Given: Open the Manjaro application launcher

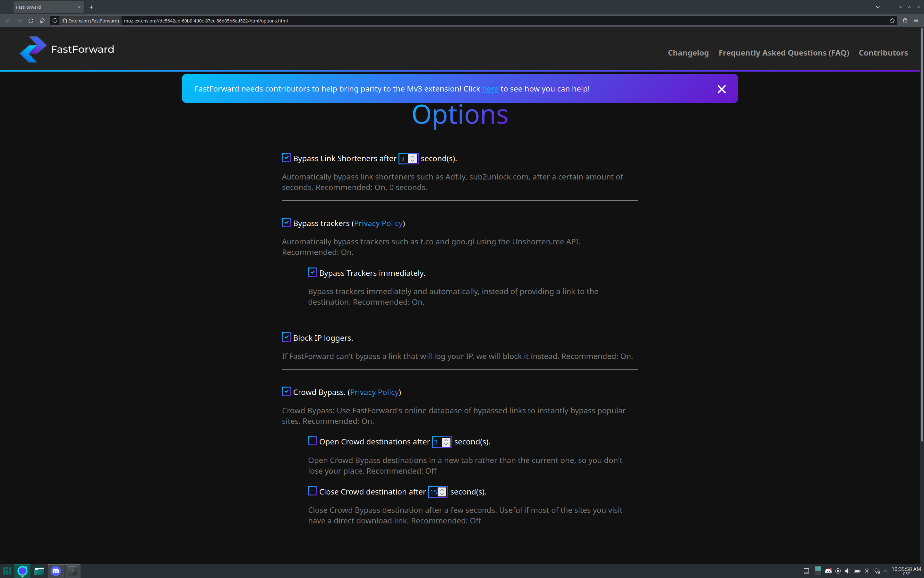Looking at the screenshot, I should tap(7, 571).
